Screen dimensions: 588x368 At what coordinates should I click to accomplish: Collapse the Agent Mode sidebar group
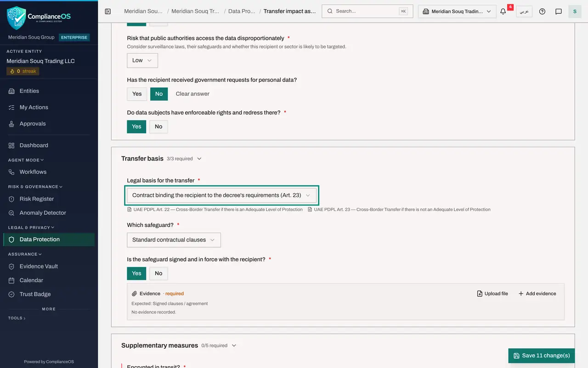26,160
